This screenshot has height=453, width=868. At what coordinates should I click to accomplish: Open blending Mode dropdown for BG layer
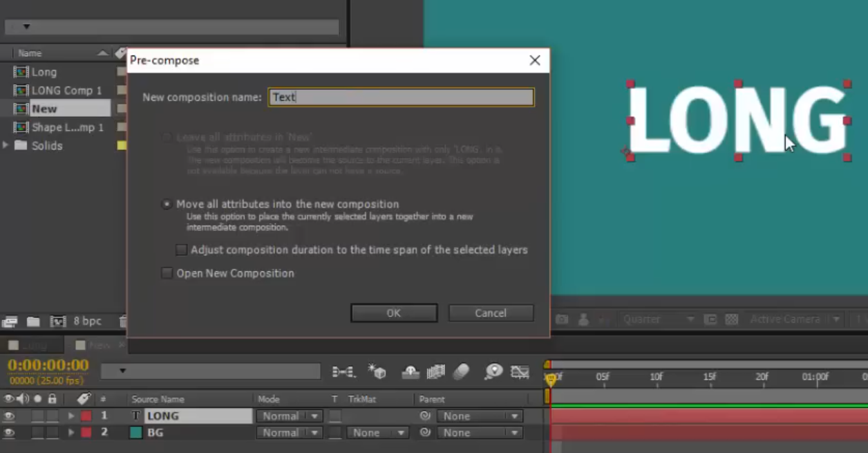(289, 433)
